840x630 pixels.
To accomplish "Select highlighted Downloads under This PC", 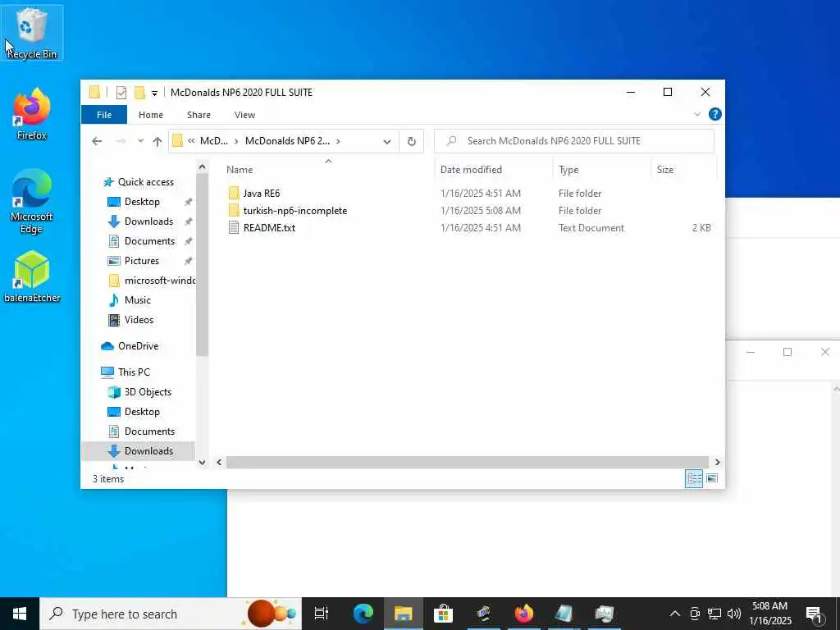I will [x=148, y=451].
